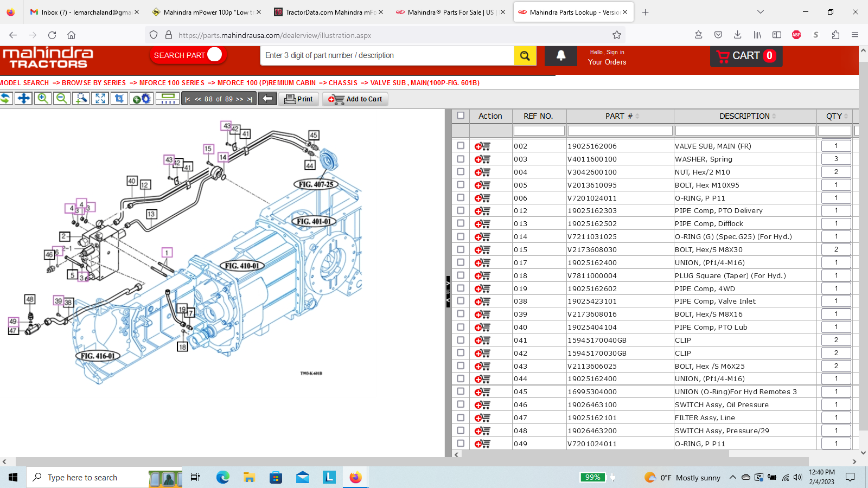Click the zoom out magnifier tool
Viewport: 868px width, 488px height.
(x=62, y=98)
